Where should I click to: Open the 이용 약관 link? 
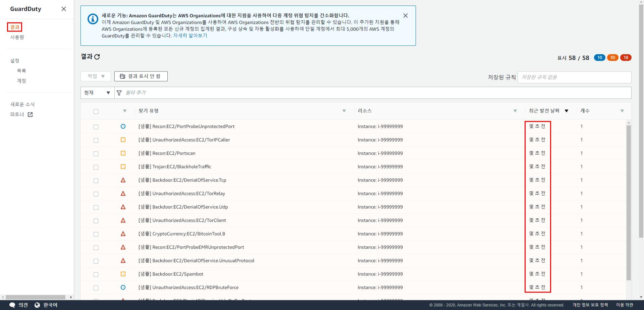(x=625, y=305)
